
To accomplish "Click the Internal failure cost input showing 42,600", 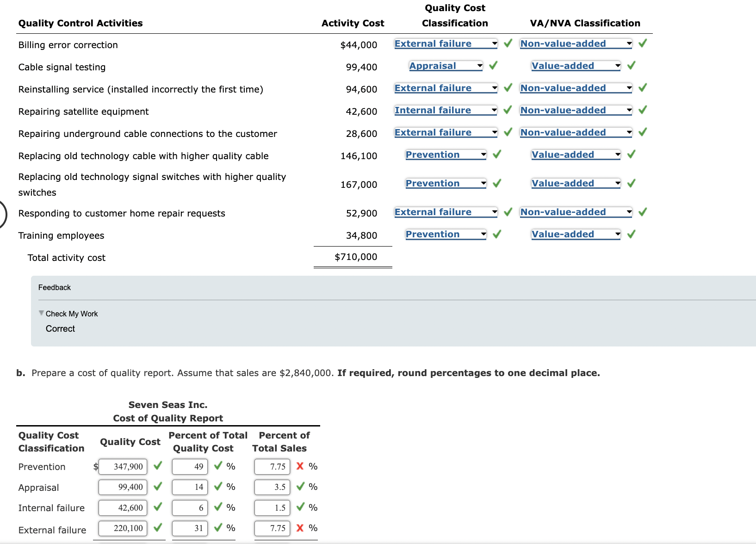I will (122, 507).
